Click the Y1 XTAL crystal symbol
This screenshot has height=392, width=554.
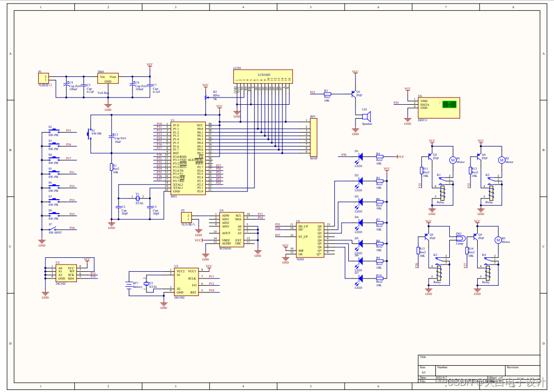[x=138, y=198]
